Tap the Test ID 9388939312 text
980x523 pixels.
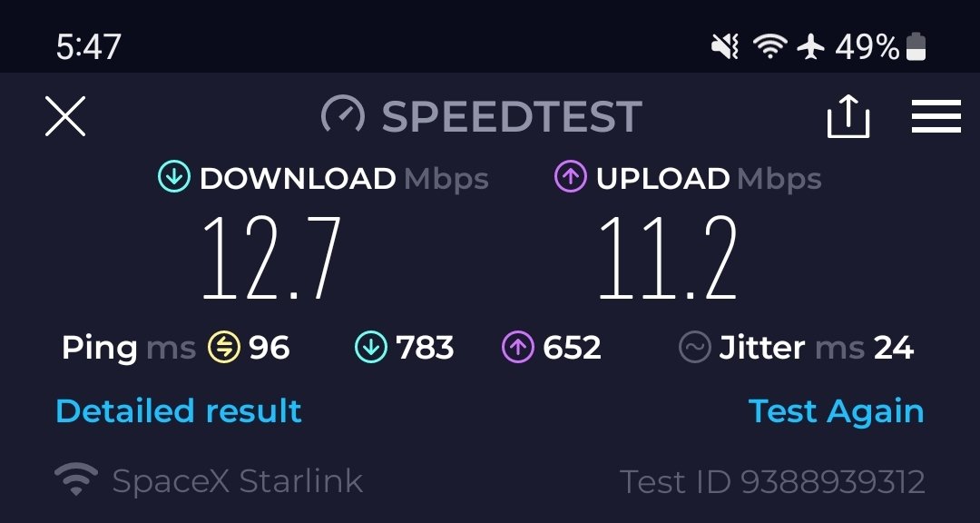772,482
